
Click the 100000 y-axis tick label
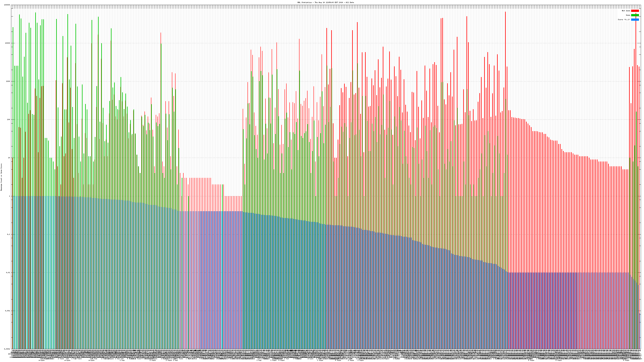(x=7, y=5)
